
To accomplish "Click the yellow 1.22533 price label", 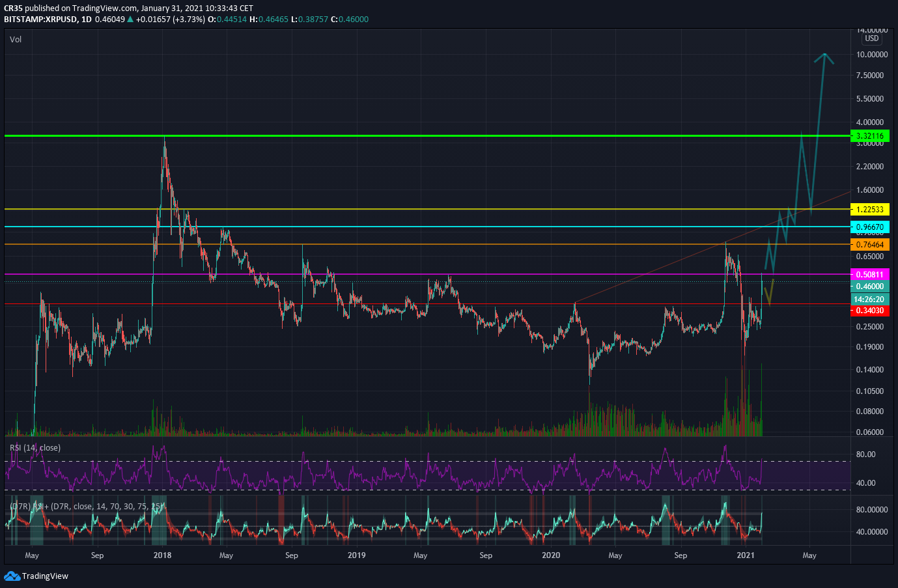I will pos(870,210).
